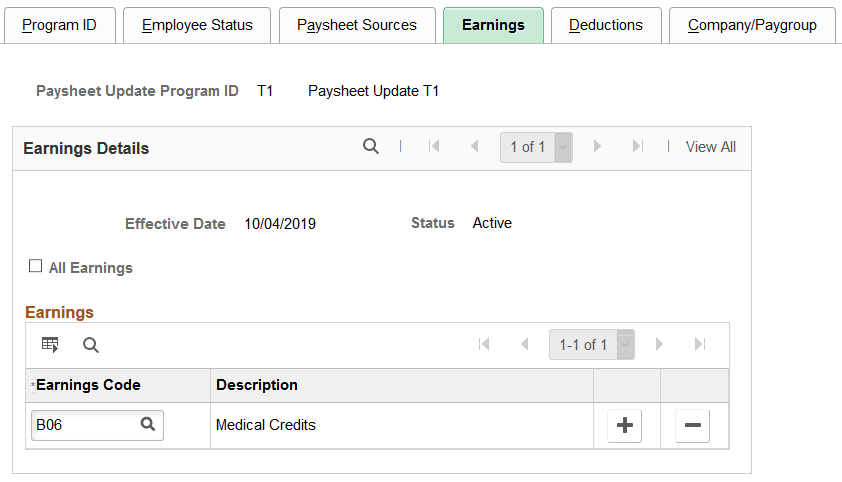842x482 pixels.
Task: Open the Company/Paygroup tab
Action: point(752,25)
